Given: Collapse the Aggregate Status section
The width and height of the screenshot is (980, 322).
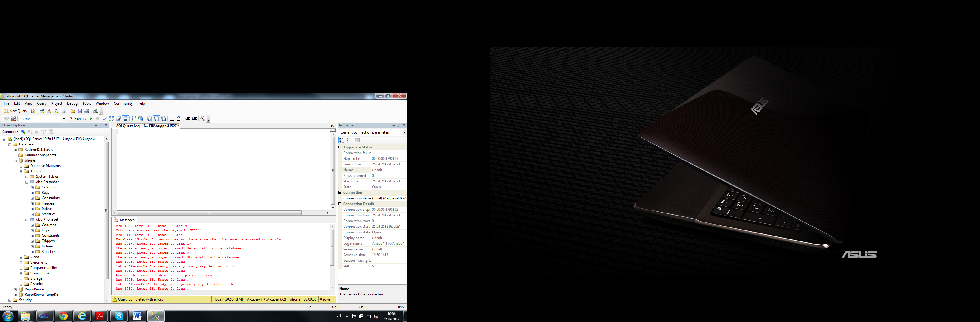Looking at the screenshot, I should coord(340,147).
